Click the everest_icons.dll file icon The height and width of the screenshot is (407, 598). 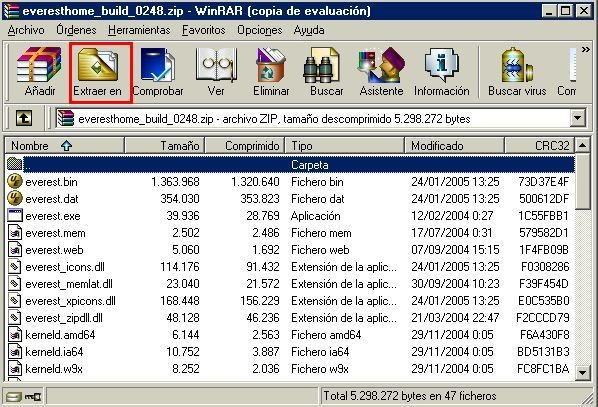[14, 267]
